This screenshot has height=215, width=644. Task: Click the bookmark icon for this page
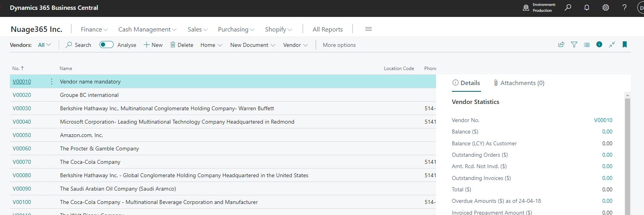[625, 45]
